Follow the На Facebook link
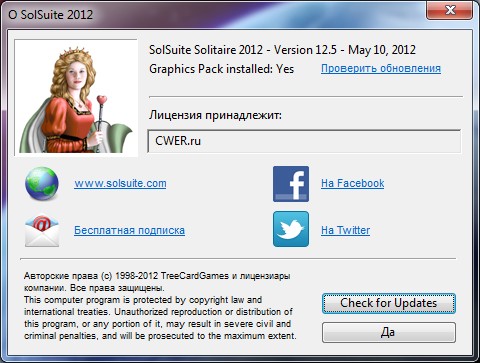 click(x=352, y=183)
